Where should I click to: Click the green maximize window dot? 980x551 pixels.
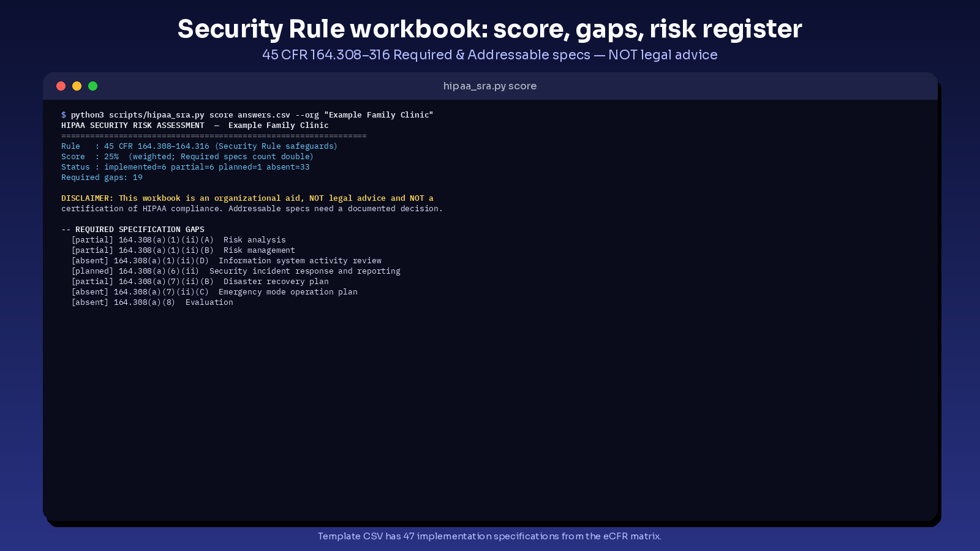(92, 86)
